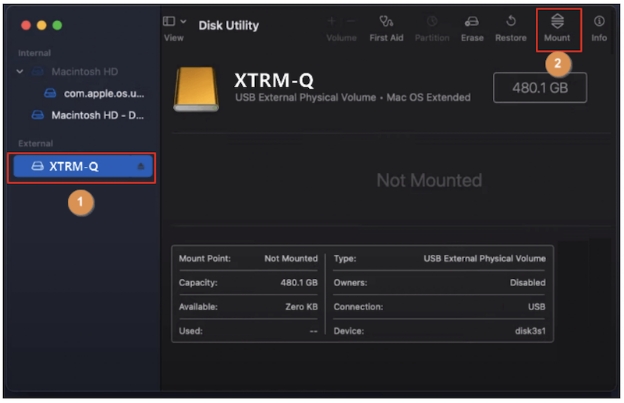The height and width of the screenshot is (403, 624).
Task: Click the green zoom window button
Action: [x=57, y=23]
